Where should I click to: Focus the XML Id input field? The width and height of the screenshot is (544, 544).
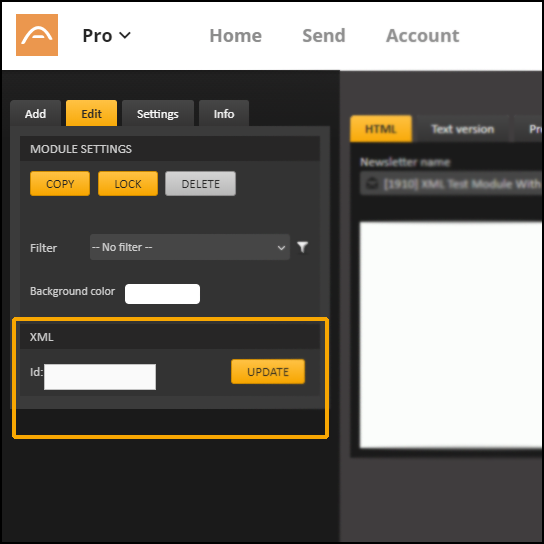tap(100, 377)
